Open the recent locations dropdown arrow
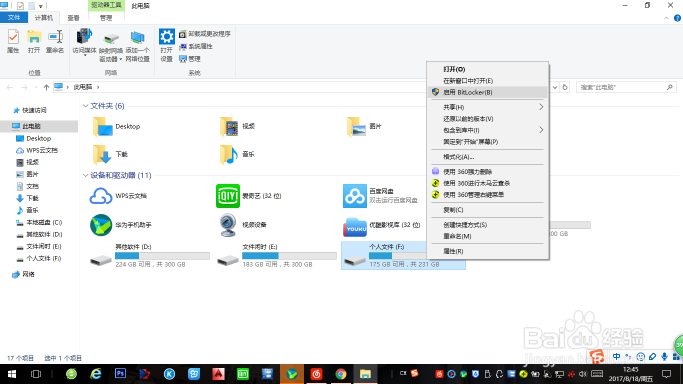This screenshot has width=683, height=384. [36, 88]
